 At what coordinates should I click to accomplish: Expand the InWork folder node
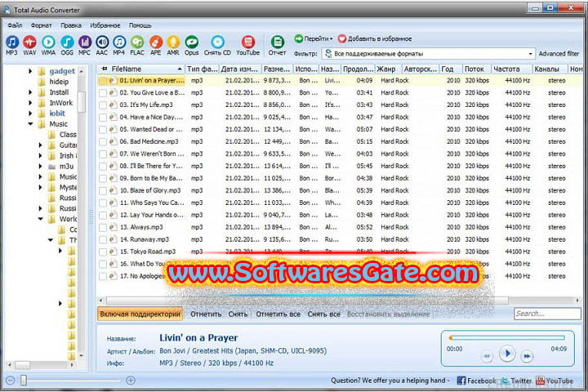click(x=30, y=102)
